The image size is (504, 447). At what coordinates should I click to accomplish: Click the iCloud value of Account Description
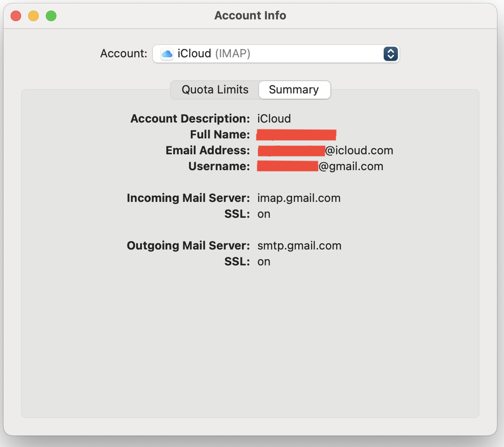click(x=274, y=119)
